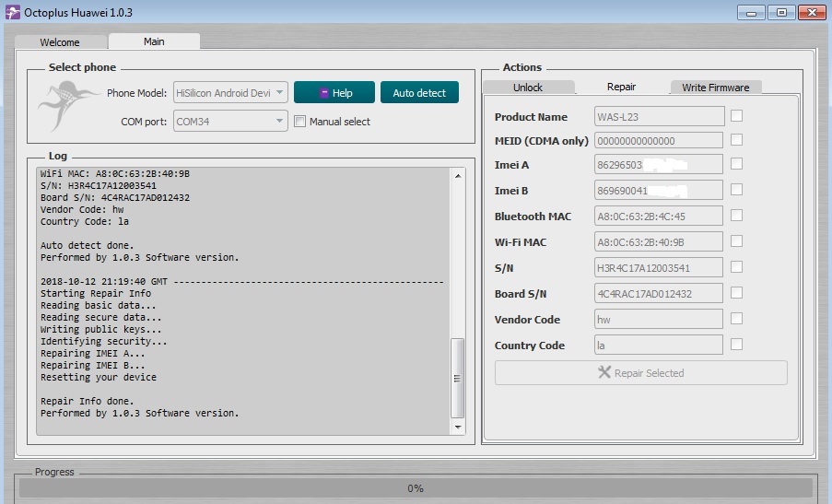Tick the Product Name checkbox
The height and width of the screenshot is (504, 832).
point(736,116)
